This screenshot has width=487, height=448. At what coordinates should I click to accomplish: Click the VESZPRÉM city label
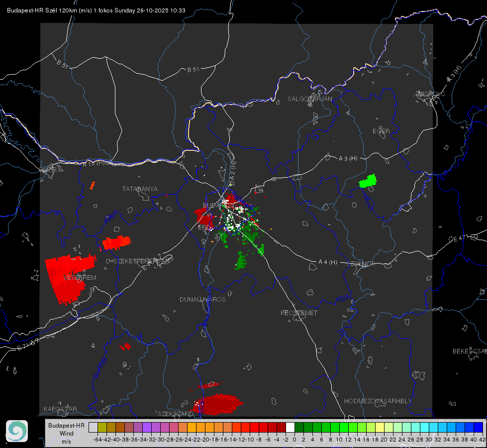click(80, 277)
